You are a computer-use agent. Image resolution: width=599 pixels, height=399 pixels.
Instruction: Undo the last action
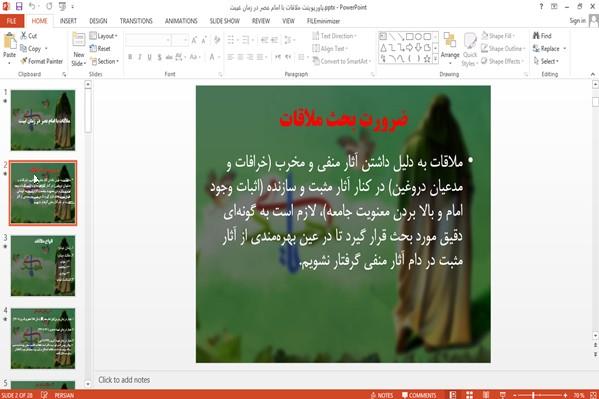32,6
